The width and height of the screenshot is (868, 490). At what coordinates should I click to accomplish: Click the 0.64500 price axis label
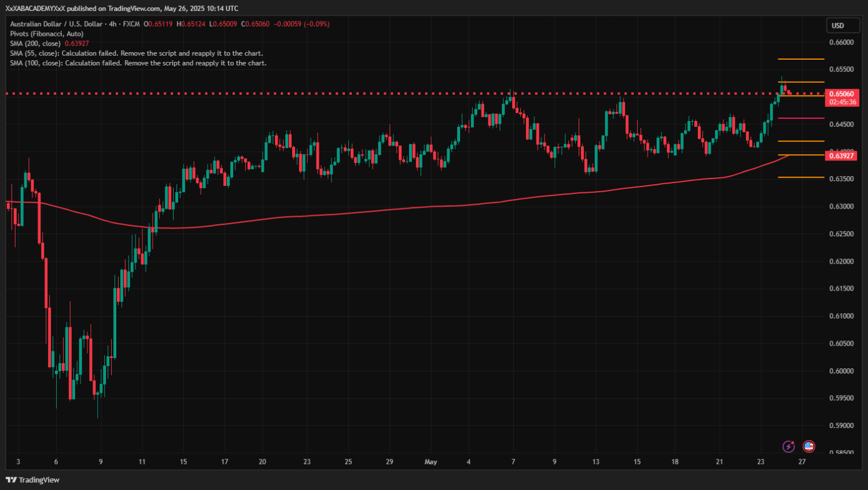tap(841, 125)
